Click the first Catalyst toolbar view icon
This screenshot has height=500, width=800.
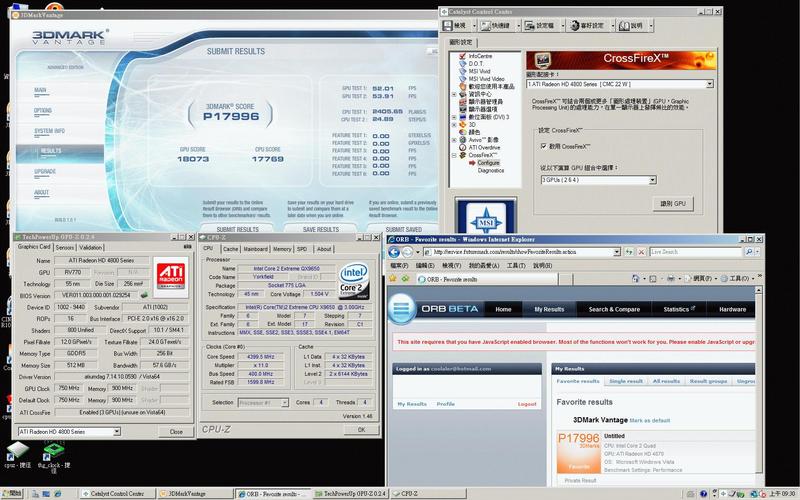coord(448,26)
